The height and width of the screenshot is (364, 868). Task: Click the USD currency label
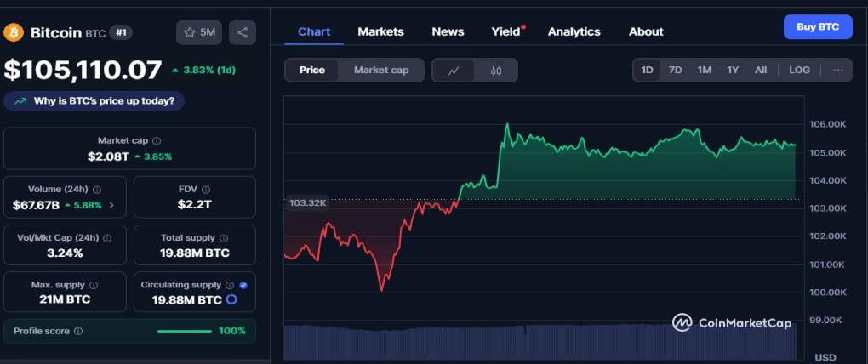click(825, 357)
